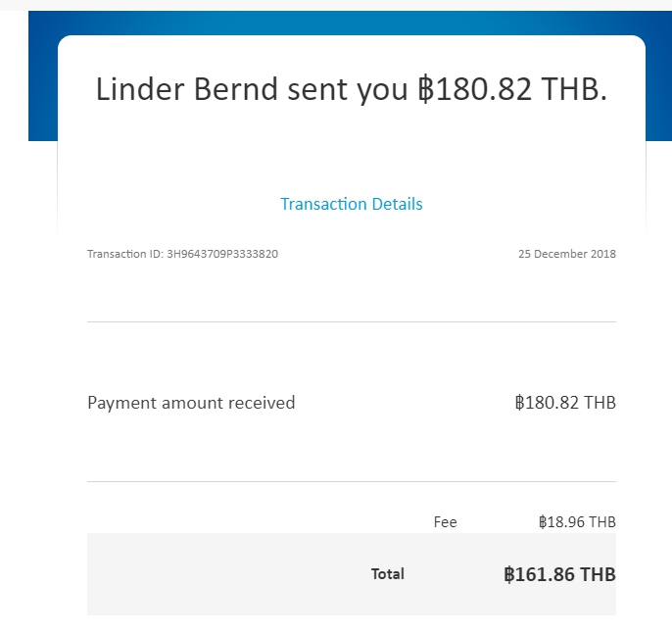Click the THB code in the total amount
Image resolution: width=672 pixels, height=635 pixels.
pyautogui.click(x=597, y=574)
